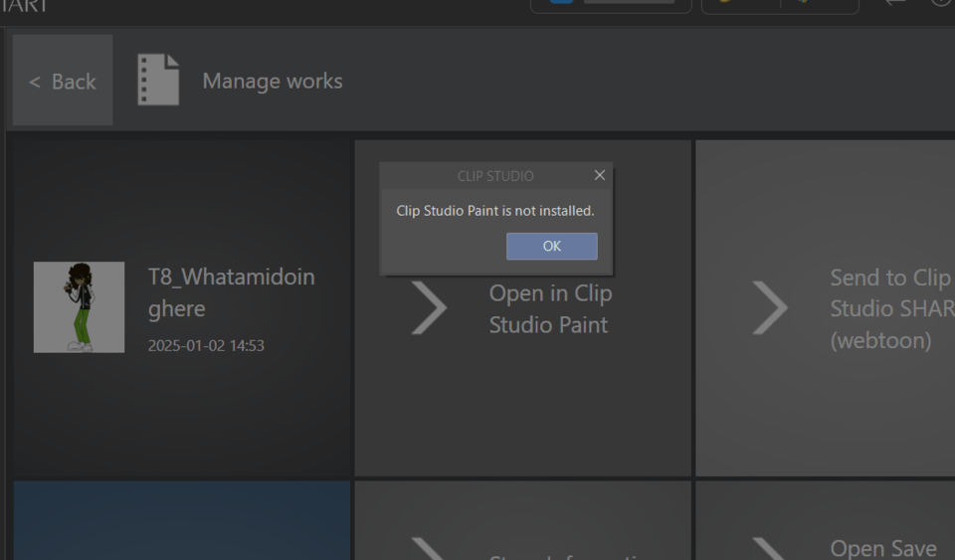Click the START logo text at top-left
955x560 pixels.
point(24,5)
